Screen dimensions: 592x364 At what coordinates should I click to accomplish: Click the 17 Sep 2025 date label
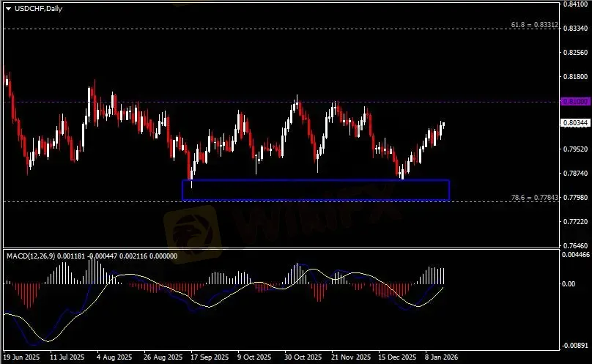click(210, 357)
